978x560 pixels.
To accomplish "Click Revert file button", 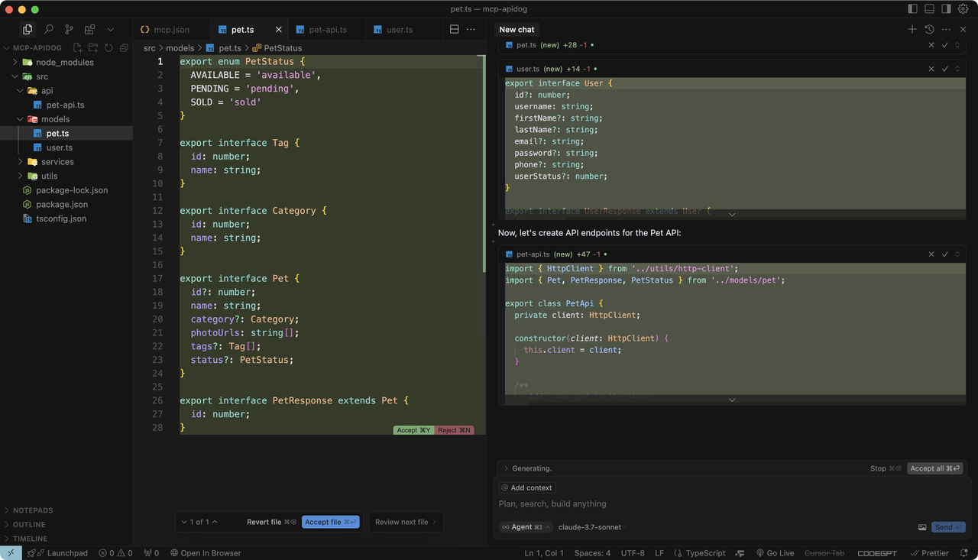I will click(x=271, y=522).
